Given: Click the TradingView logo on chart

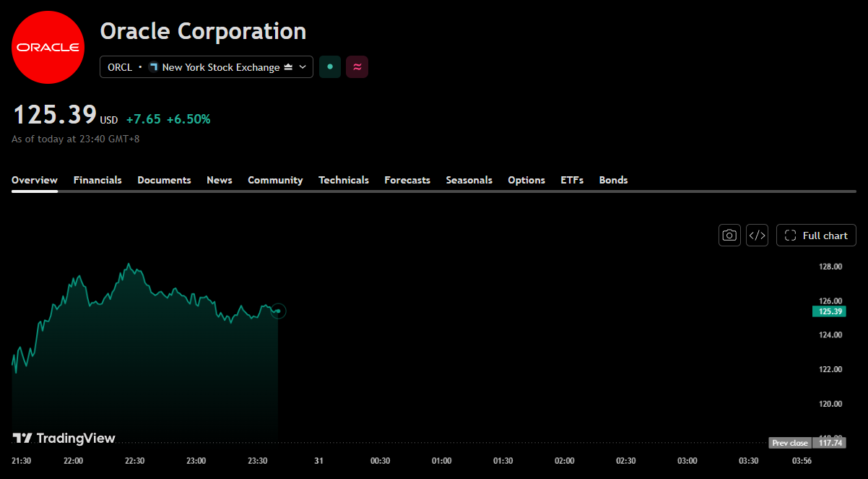Looking at the screenshot, I should [x=64, y=438].
